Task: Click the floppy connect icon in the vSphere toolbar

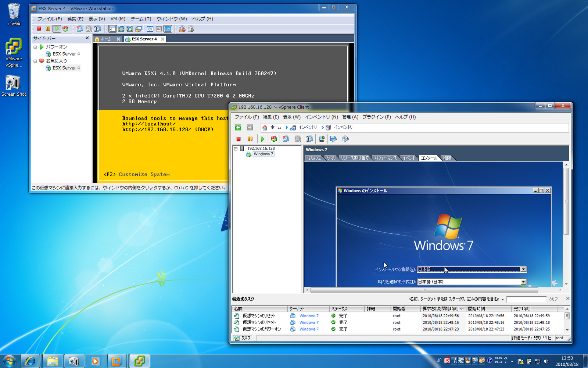Action: pos(333,139)
